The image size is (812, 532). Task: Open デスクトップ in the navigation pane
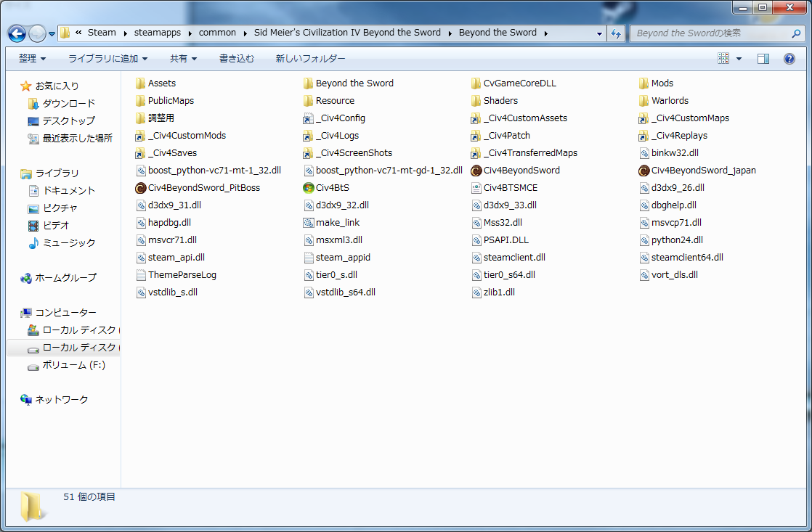(x=69, y=121)
